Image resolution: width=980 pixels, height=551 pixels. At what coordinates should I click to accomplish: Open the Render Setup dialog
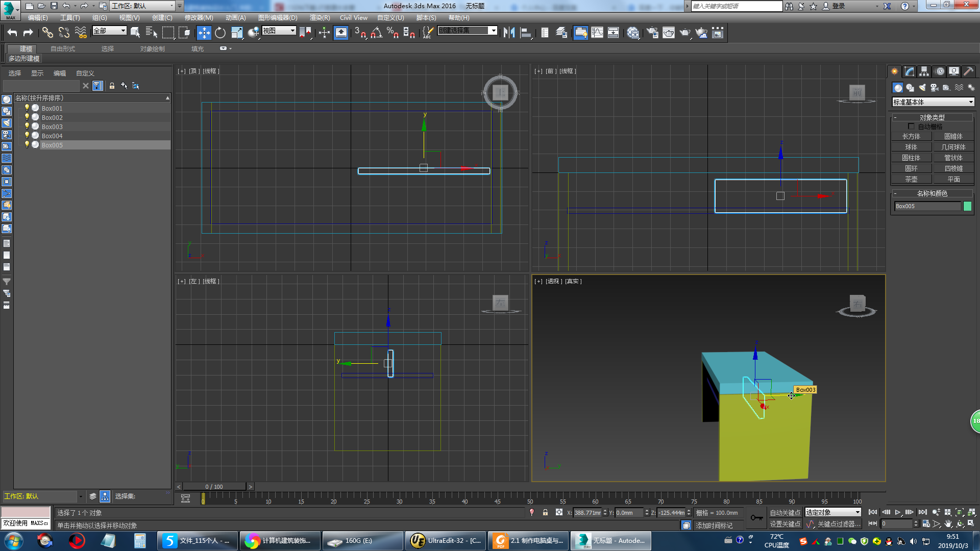(x=652, y=33)
